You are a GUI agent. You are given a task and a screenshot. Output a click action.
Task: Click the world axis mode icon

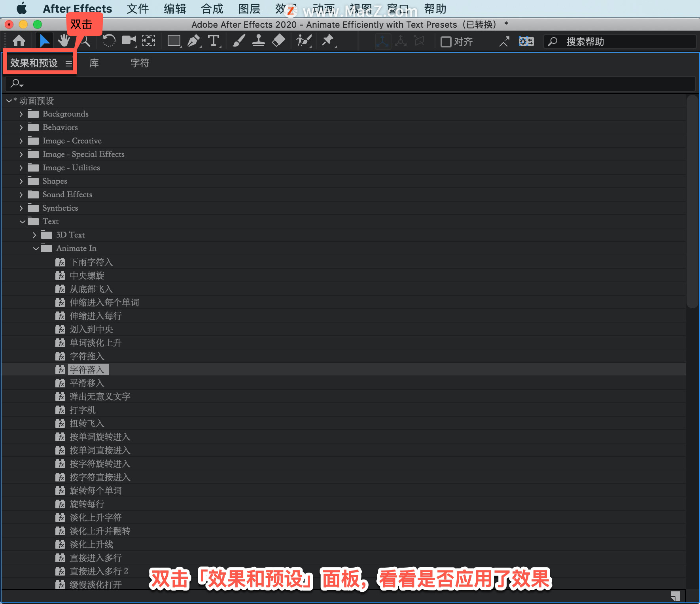401,41
